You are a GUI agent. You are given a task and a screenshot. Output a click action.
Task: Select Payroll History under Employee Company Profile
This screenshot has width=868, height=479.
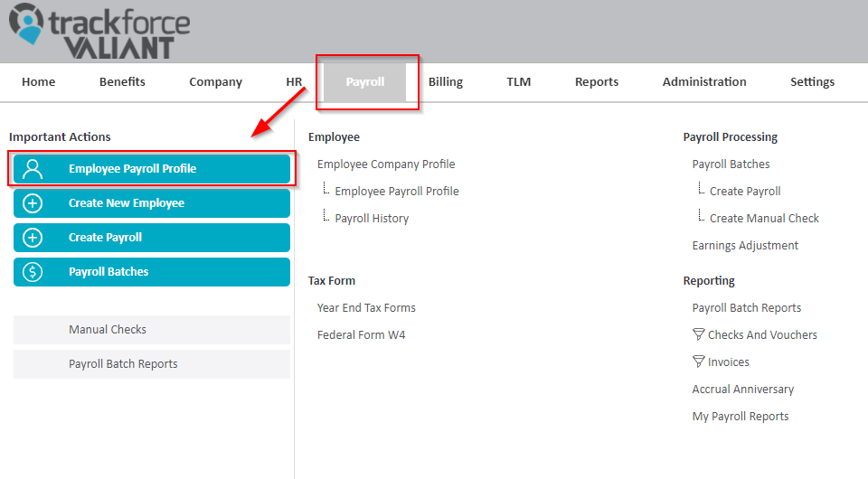coord(372,219)
